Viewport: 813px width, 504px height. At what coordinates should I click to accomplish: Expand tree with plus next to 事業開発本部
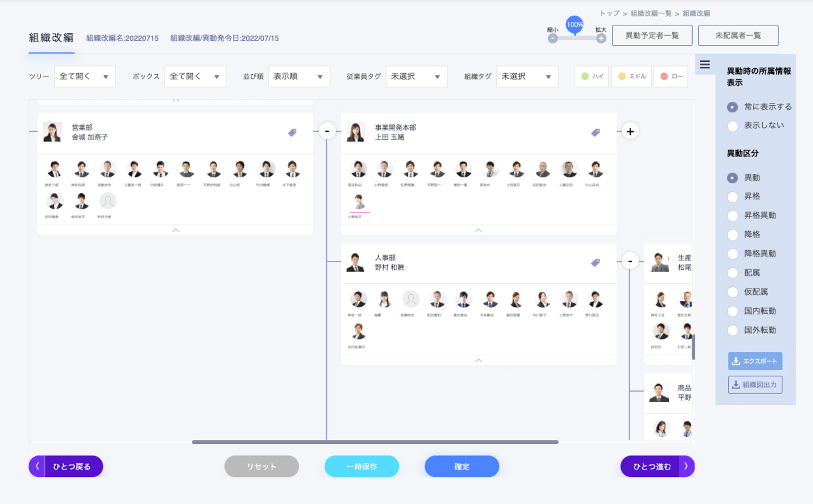click(630, 131)
